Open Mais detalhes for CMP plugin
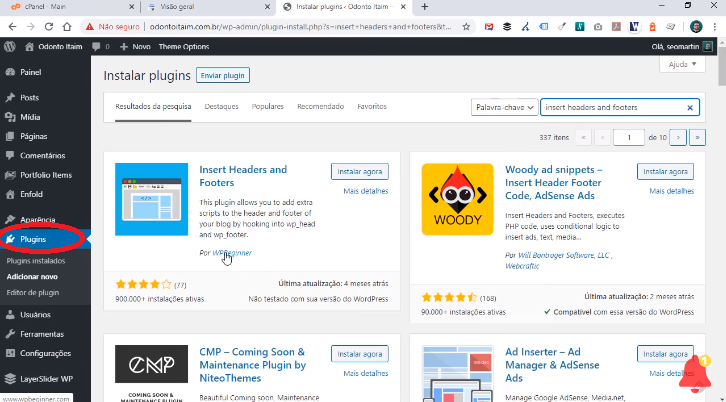The width and height of the screenshot is (726, 402). 366,373
